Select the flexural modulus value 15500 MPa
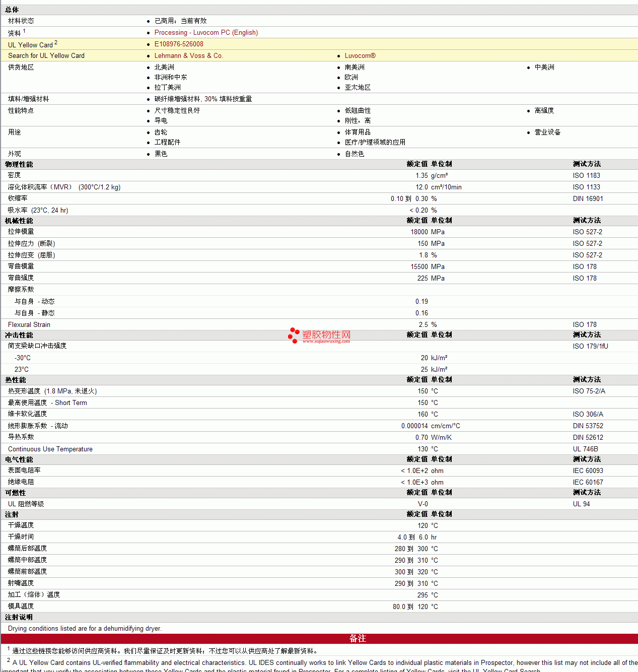This screenshot has width=638, height=672. [x=428, y=266]
